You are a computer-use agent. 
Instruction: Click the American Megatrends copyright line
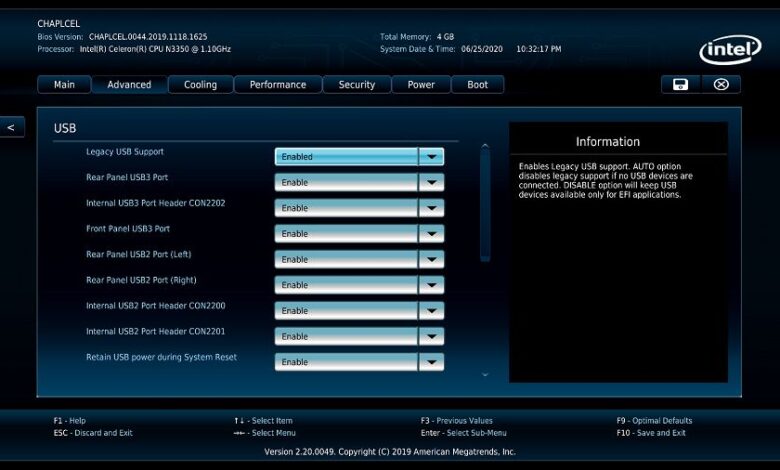point(390,452)
